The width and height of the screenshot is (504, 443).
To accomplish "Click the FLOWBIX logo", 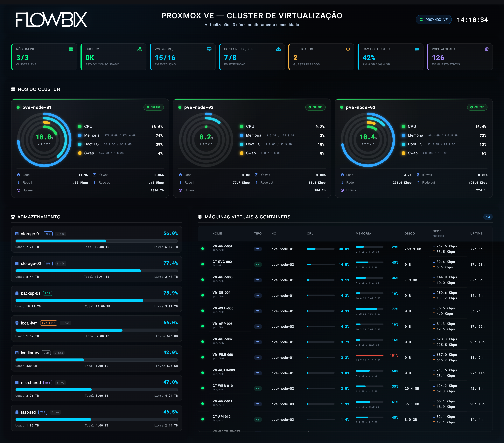I will click(x=51, y=20).
